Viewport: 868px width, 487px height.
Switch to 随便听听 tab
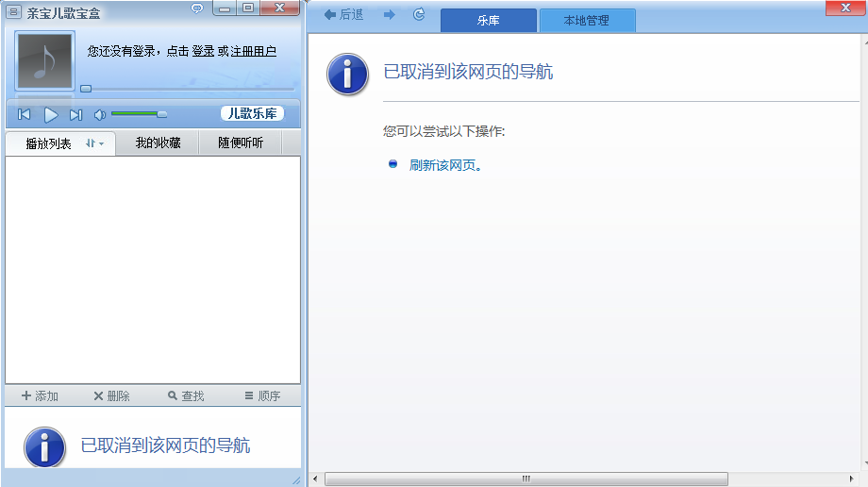[241, 143]
